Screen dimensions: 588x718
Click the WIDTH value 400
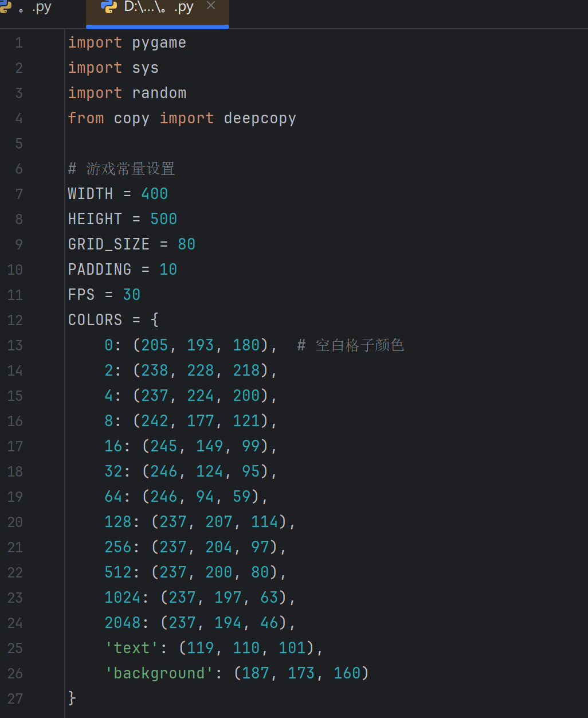click(x=155, y=194)
